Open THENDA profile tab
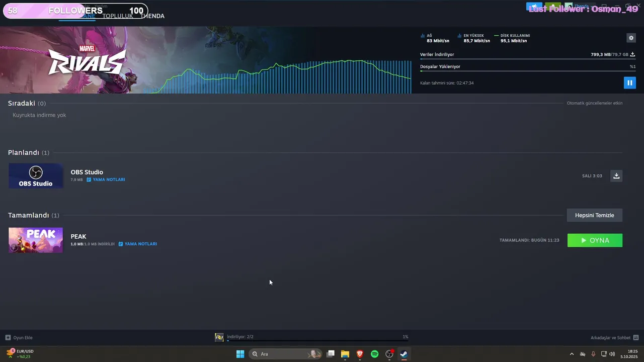Viewport: 644px width, 362px height. click(x=152, y=16)
